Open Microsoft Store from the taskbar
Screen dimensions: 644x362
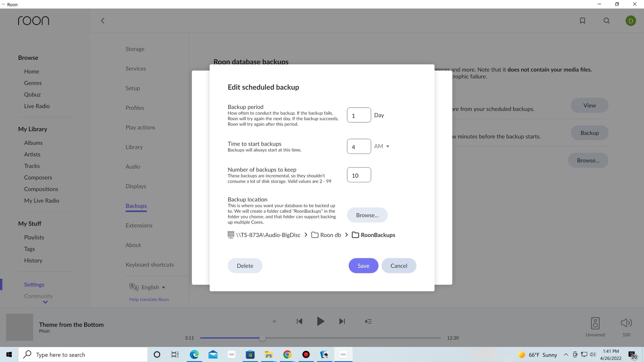tap(250, 354)
